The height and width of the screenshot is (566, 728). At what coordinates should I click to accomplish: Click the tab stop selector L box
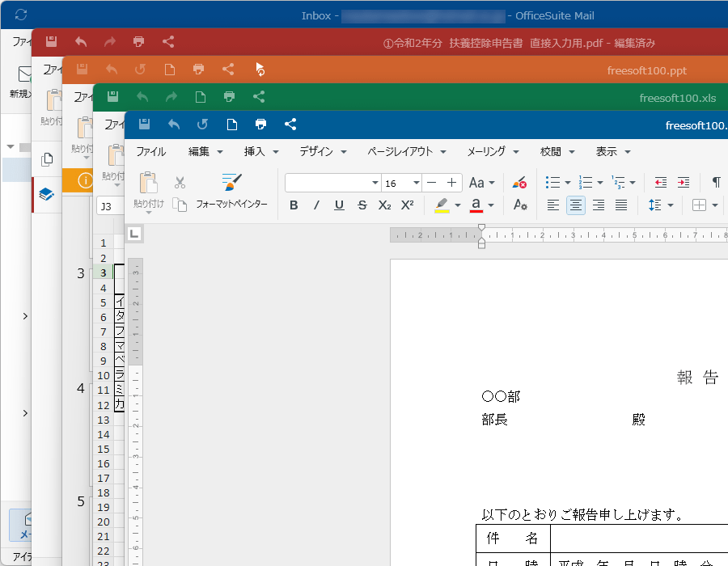[x=134, y=234]
